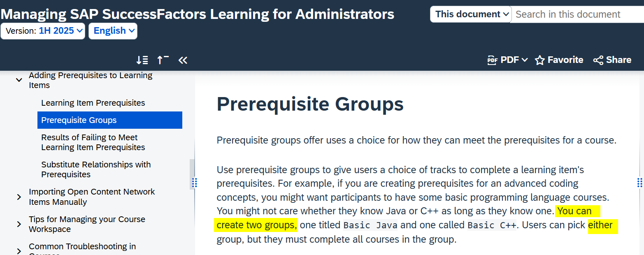Click the collapse all sections icon
The height and width of the screenshot is (255, 644).
tap(163, 60)
